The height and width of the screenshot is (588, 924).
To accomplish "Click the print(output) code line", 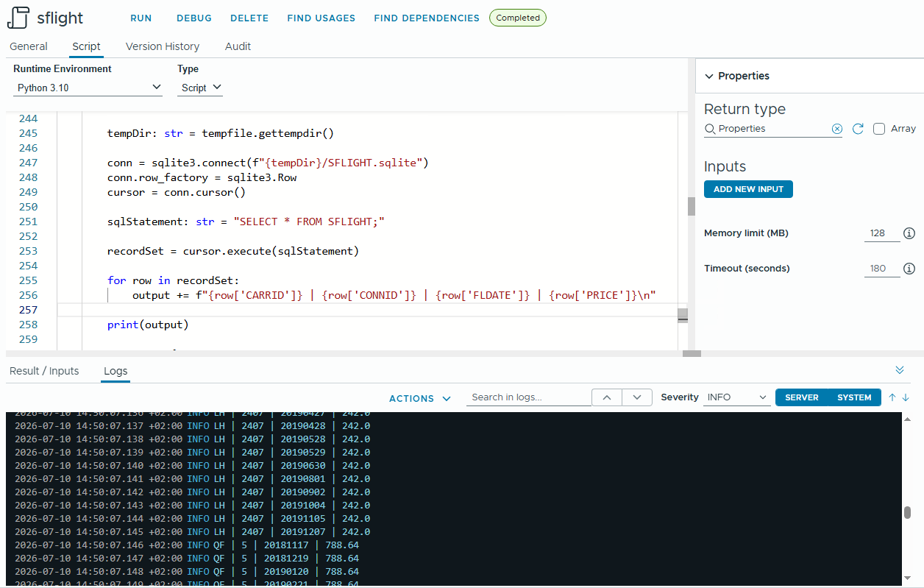I will 148,325.
